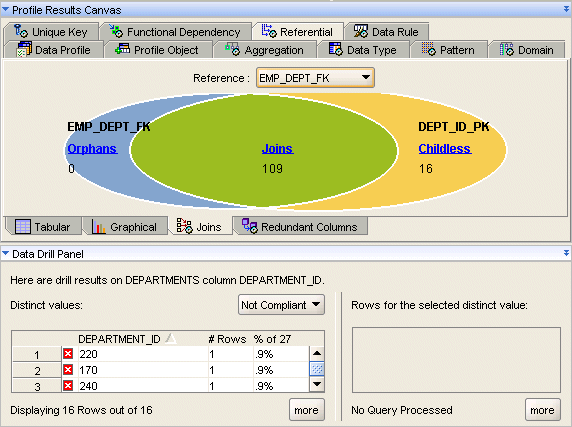Click the Pattern tab icon
Screen dimensions: 572x427
tap(429, 49)
